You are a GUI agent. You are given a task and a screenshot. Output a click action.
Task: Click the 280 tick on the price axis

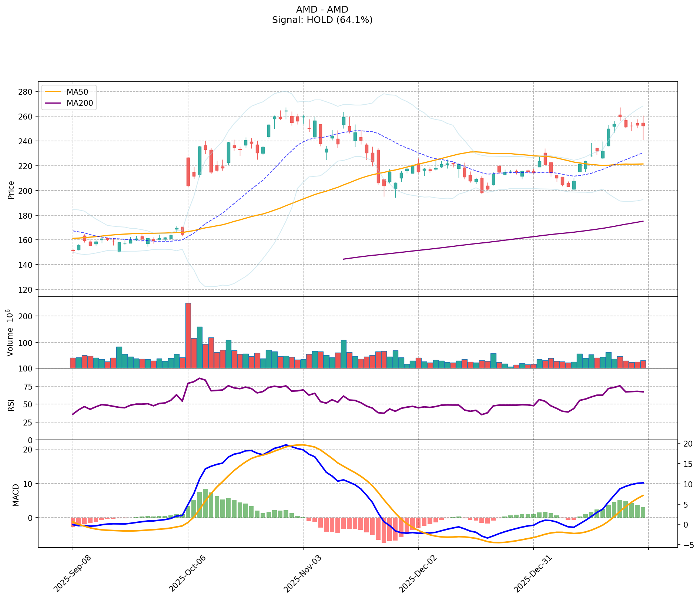point(27,92)
